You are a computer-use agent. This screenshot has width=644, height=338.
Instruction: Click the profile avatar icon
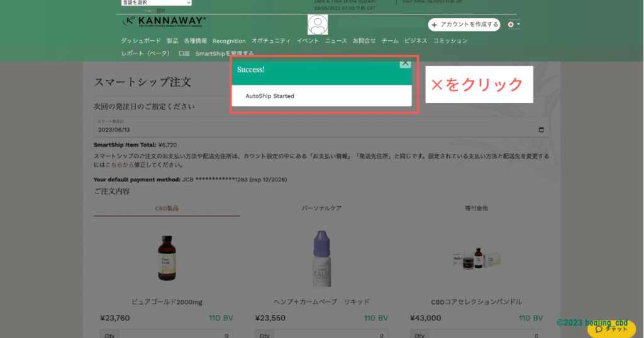(318, 25)
